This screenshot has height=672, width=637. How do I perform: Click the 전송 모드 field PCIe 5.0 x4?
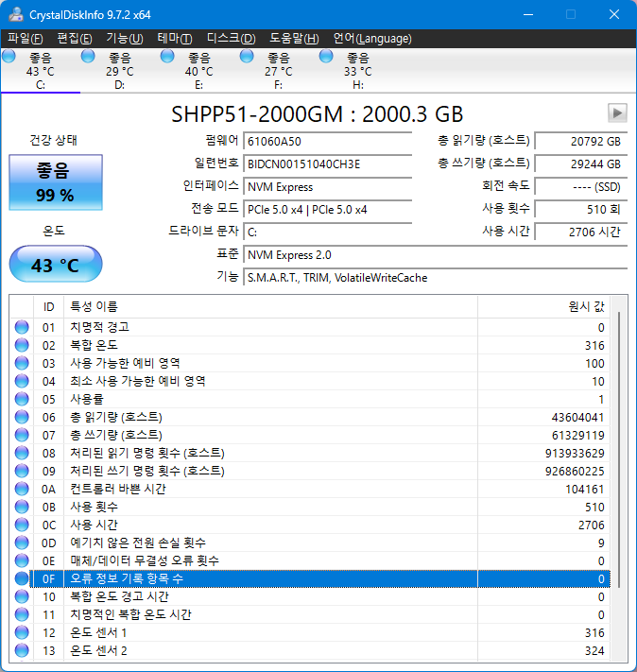click(328, 209)
